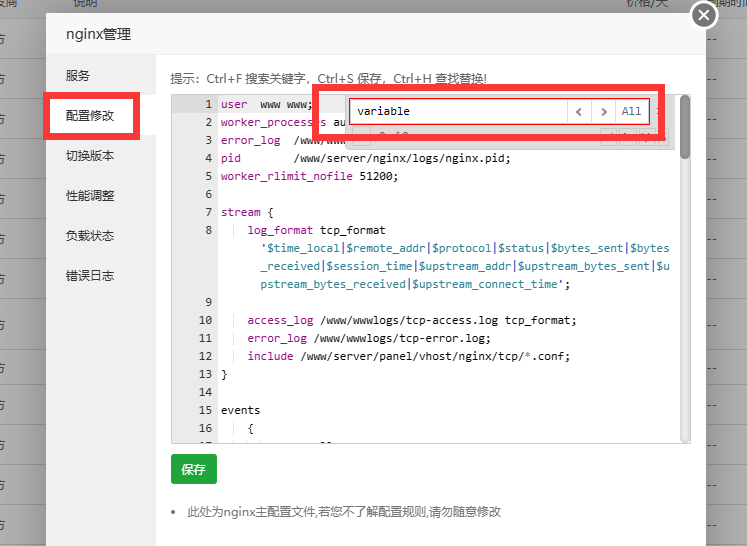This screenshot has height=546, width=747.
Task: Select All matches in search box
Action: click(x=632, y=111)
